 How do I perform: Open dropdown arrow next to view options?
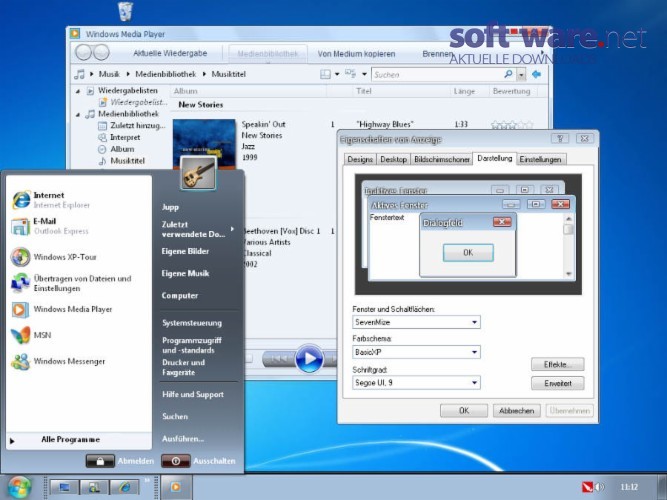[364, 74]
